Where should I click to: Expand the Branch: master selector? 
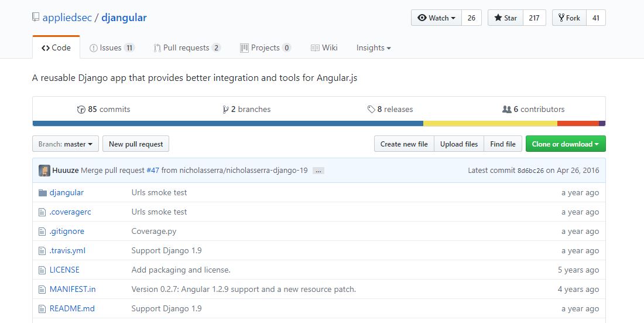coord(66,144)
